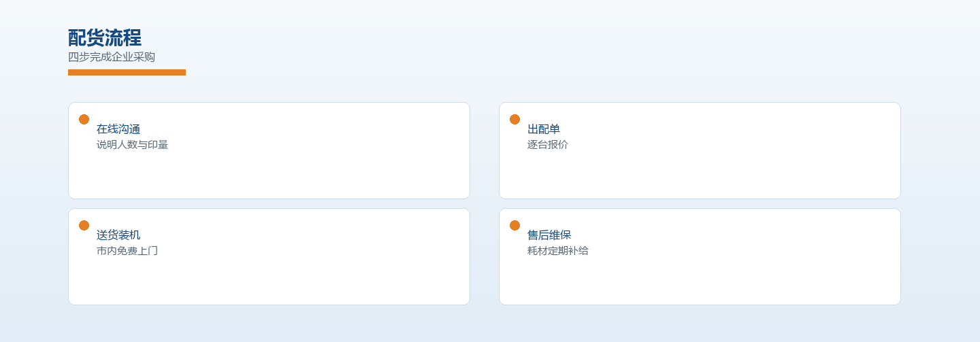Click the 说明人数与印量 description text
This screenshot has height=342, width=980.
pyautogui.click(x=132, y=145)
